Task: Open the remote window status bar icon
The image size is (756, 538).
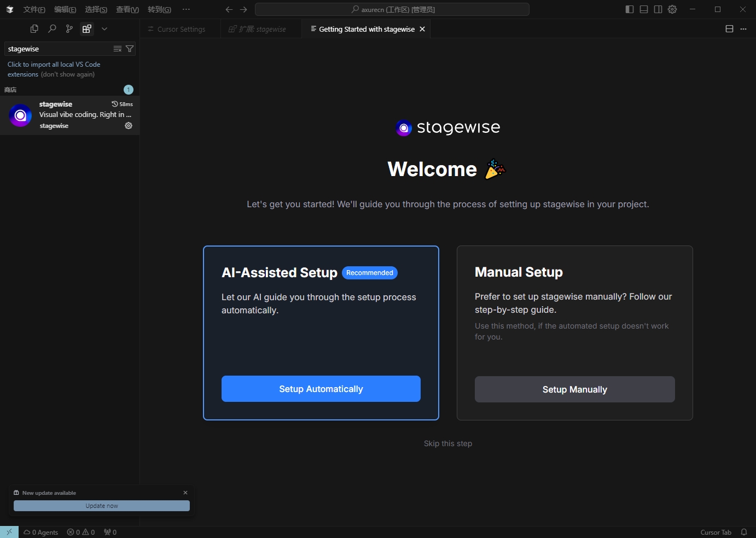Action: point(9,532)
